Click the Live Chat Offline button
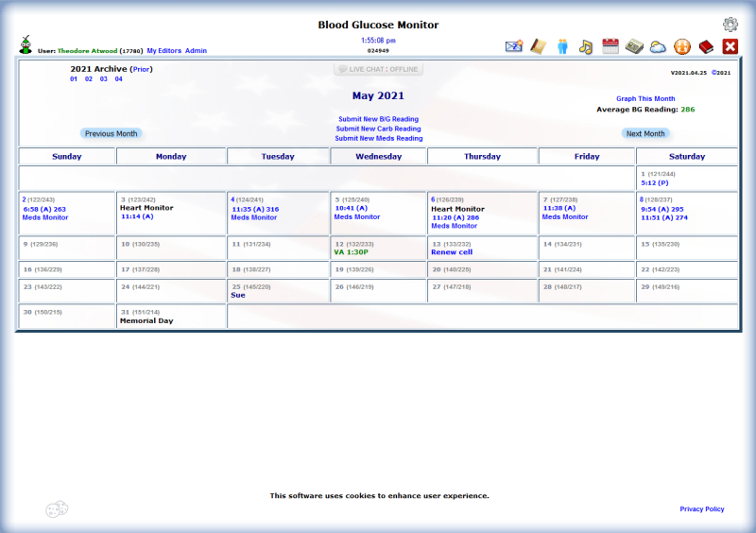The width and height of the screenshot is (756, 533). coord(378,69)
